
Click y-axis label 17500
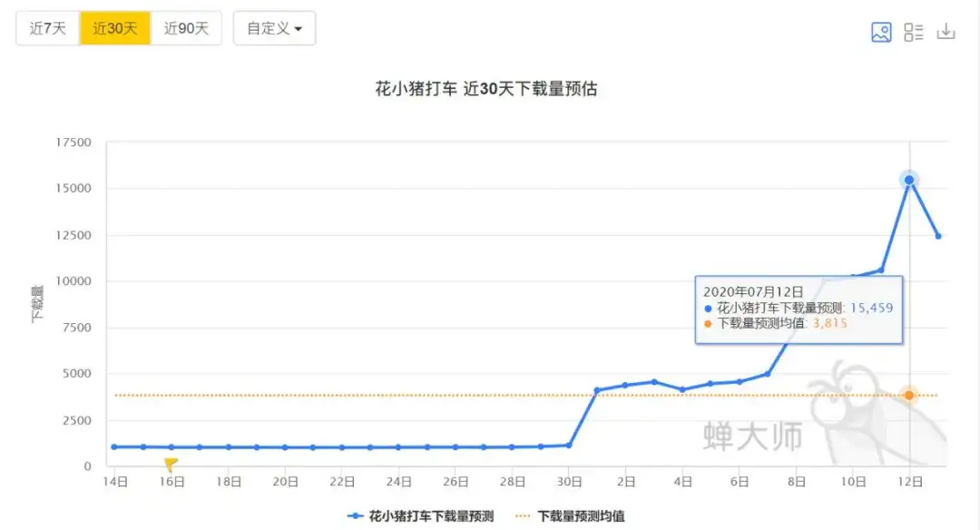tap(73, 142)
